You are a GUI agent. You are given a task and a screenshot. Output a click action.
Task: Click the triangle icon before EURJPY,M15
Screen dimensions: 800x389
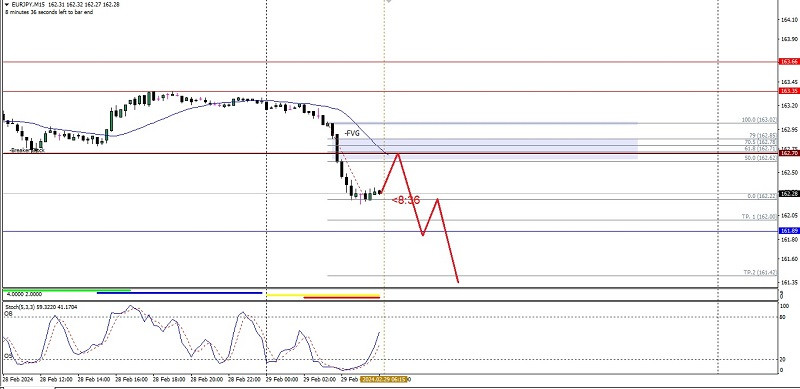pos(6,4)
